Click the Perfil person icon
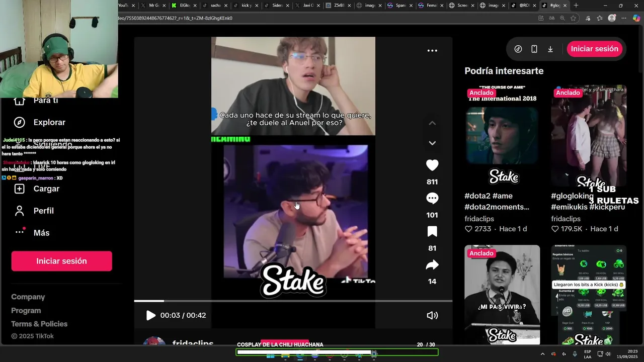The image size is (644, 362). [20, 211]
